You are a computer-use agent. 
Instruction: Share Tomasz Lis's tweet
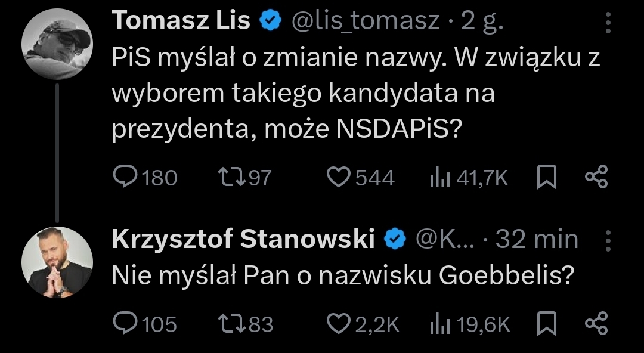[x=596, y=178]
